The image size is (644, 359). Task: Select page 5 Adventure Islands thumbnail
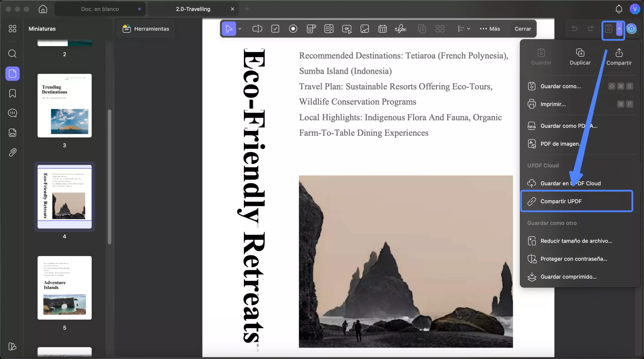[64, 288]
